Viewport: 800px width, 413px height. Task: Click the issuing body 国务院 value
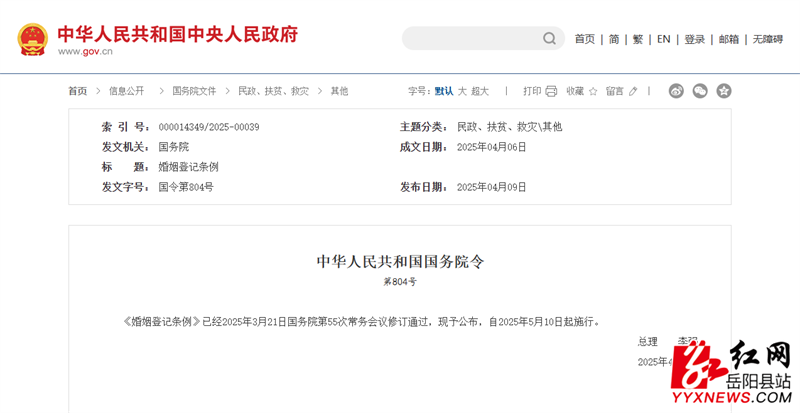click(x=173, y=147)
